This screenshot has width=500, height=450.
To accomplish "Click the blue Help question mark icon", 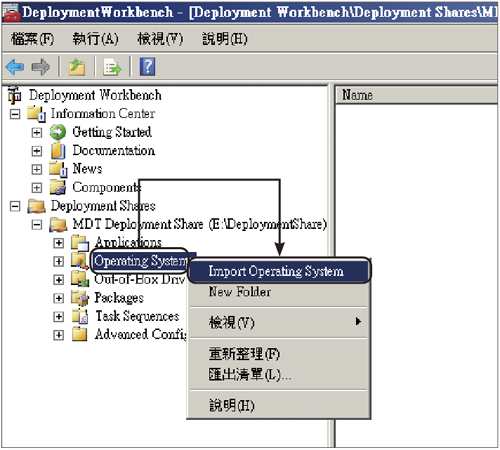I will click(147, 67).
